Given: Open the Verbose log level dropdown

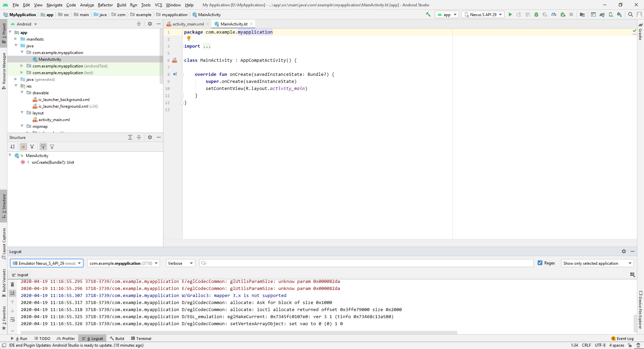Looking at the screenshot, I should coord(180,263).
